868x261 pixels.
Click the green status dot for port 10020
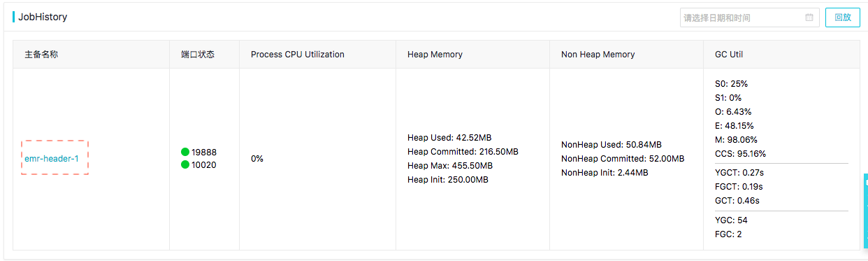point(185,165)
